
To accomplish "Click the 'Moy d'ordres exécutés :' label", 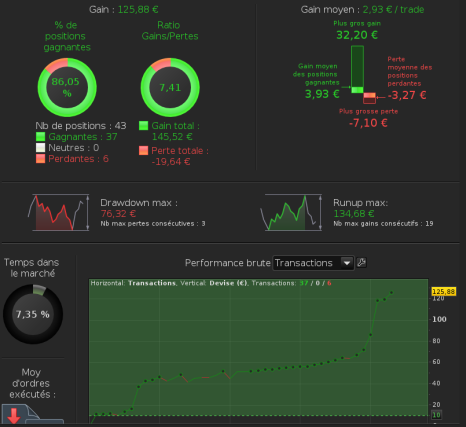I will [x=31, y=383].
